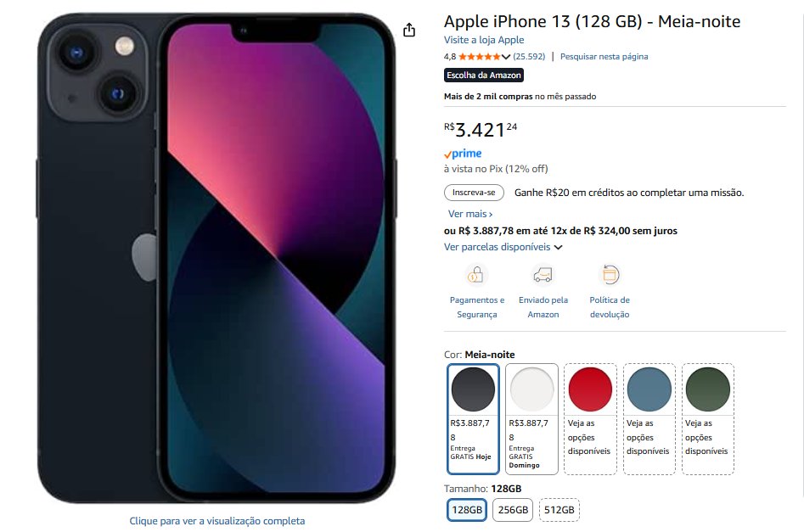Select the red color swatch
The width and height of the screenshot is (804, 532).
point(590,389)
